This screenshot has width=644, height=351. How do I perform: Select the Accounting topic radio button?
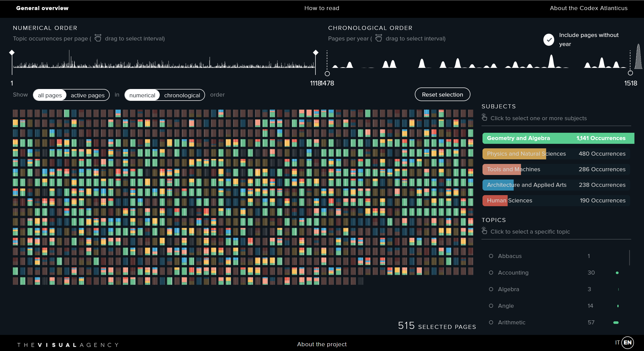(x=491, y=273)
